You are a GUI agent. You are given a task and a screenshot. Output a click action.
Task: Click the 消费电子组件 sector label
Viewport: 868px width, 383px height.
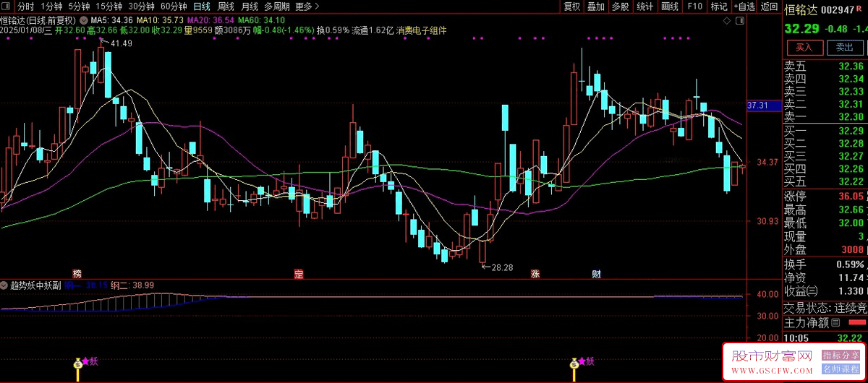pos(422,31)
